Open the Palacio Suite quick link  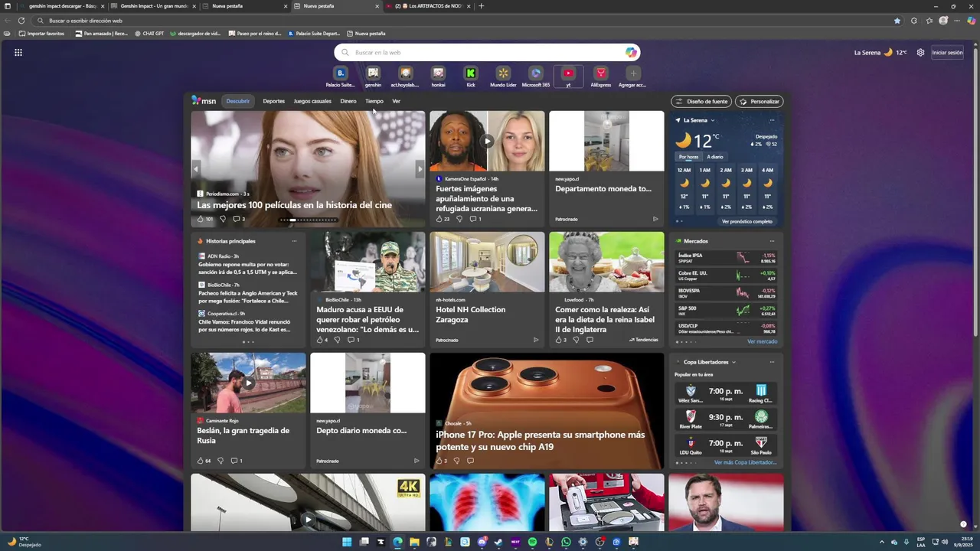coord(340,77)
